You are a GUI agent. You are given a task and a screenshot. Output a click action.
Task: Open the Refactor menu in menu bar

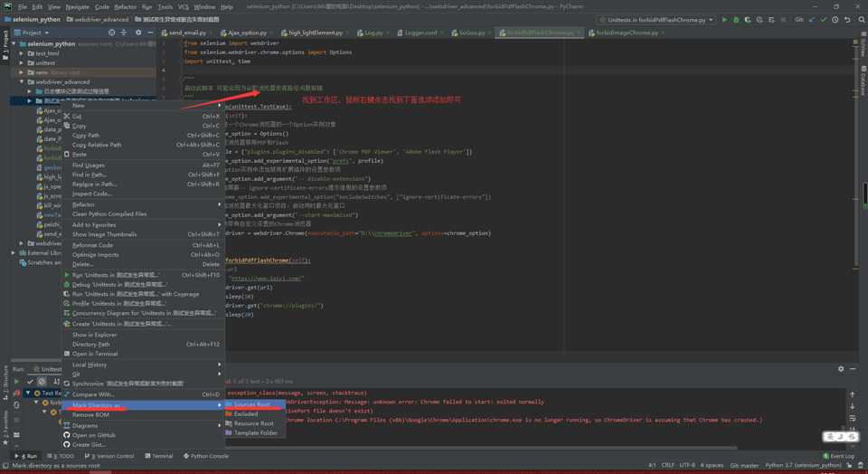pyautogui.click(x=125, y=7)
